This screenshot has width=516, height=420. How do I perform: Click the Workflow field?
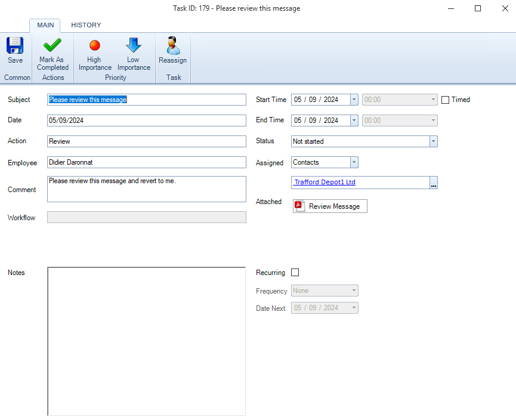tap(147, 217)
